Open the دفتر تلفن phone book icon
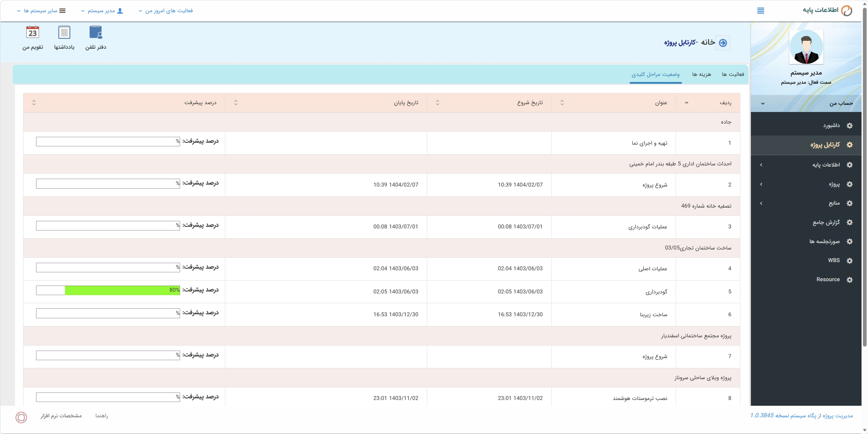 [x=96, y=37]
